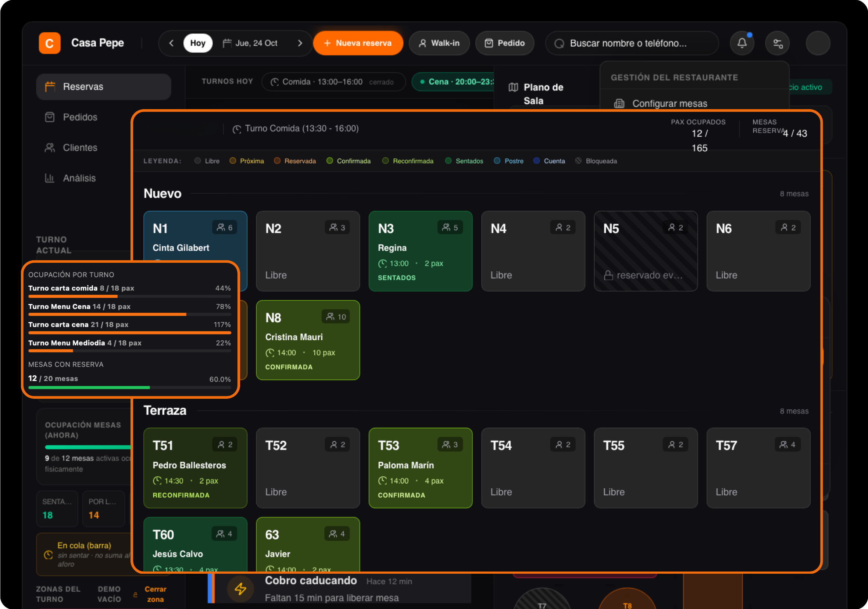Select the Comida 13:00–16:00 shift pill

(333, 82)
